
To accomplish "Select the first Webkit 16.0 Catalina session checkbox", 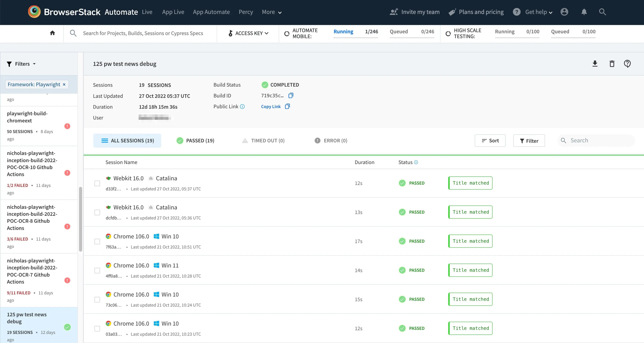I will coord(97,183).
